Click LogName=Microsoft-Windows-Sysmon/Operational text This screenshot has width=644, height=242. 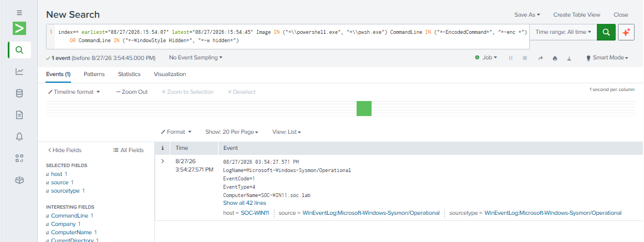[x=287, y=170]
